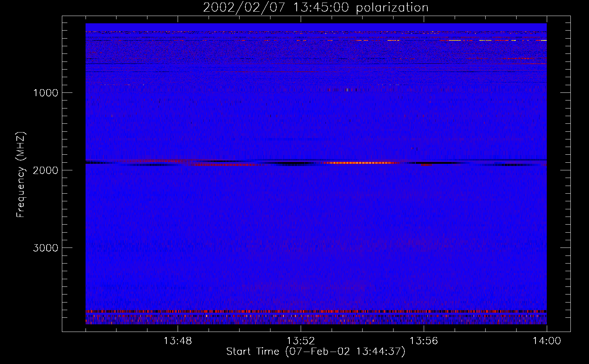Click the 14:00 time tick label

tap(547, 341)
